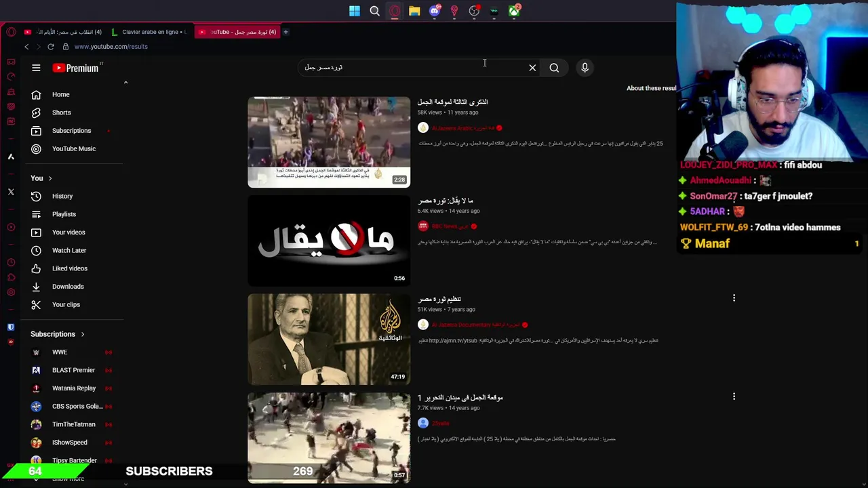Image resolution: width=868 pixels, height=488 pixels.
Task: Open more options for موقعة الجمل في ميدان التحرير video
Action: point(734,396)
